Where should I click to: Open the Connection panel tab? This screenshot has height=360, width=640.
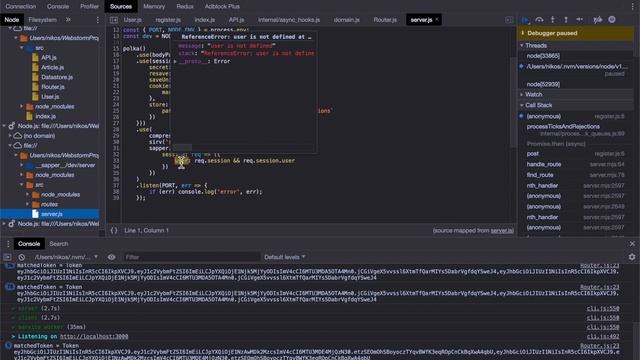tap(20, 7)
